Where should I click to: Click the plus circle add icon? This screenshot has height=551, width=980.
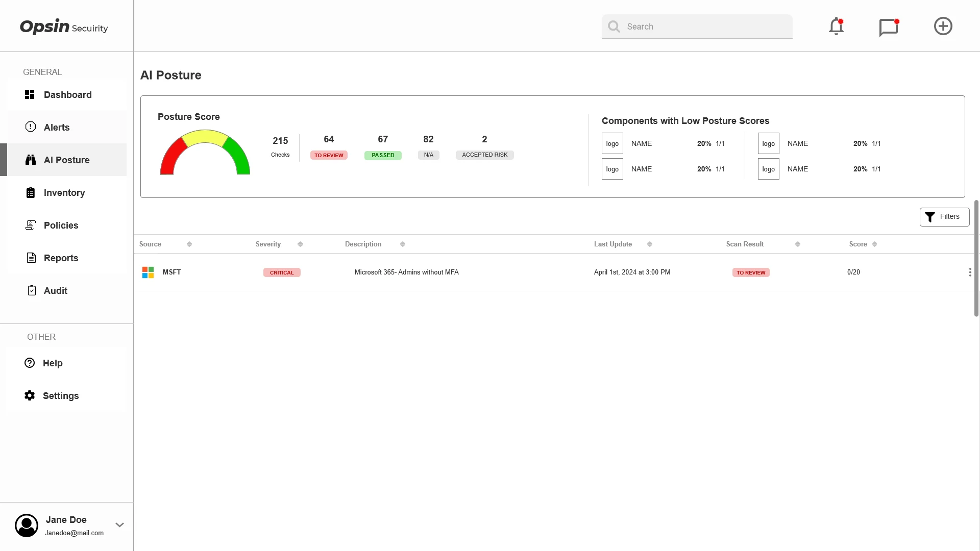pyautogui.click(x=943, y=26)
